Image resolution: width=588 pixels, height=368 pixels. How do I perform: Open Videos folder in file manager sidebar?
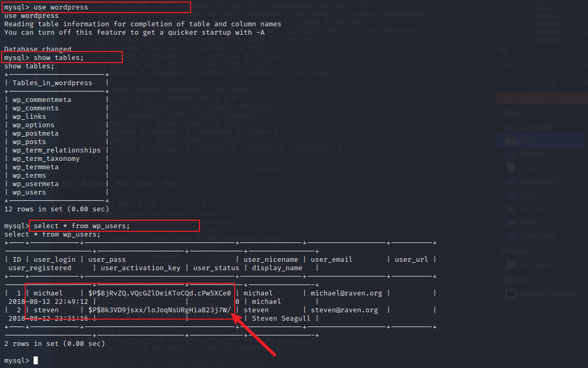click(523, 222)
